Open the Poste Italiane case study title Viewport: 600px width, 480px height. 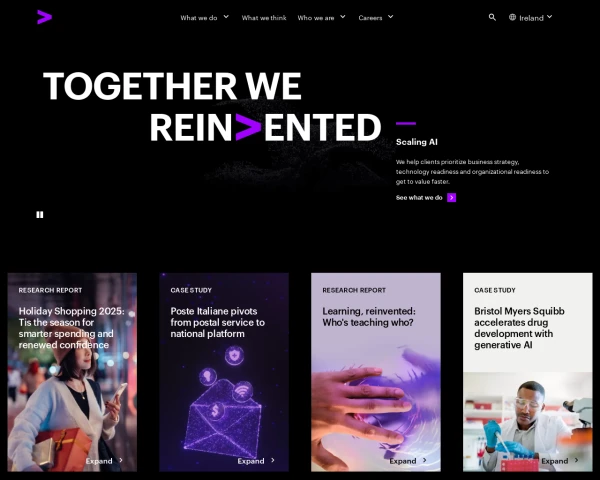coord(217,322)
